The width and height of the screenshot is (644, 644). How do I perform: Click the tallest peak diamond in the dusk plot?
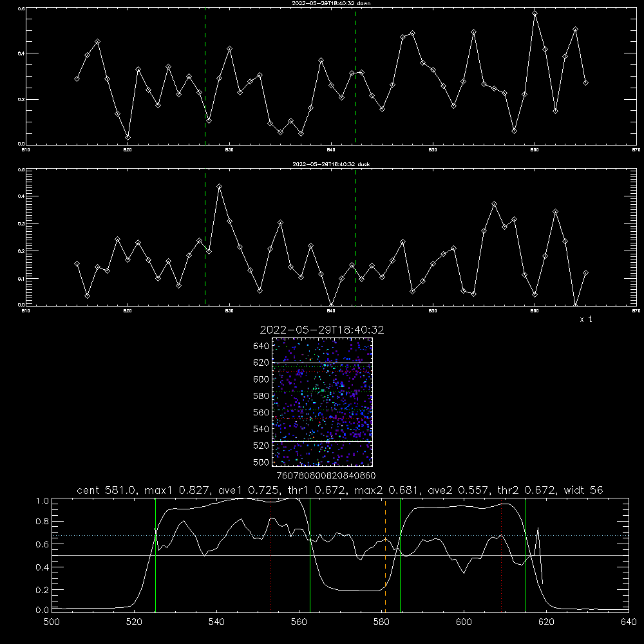tap(220, 186)
